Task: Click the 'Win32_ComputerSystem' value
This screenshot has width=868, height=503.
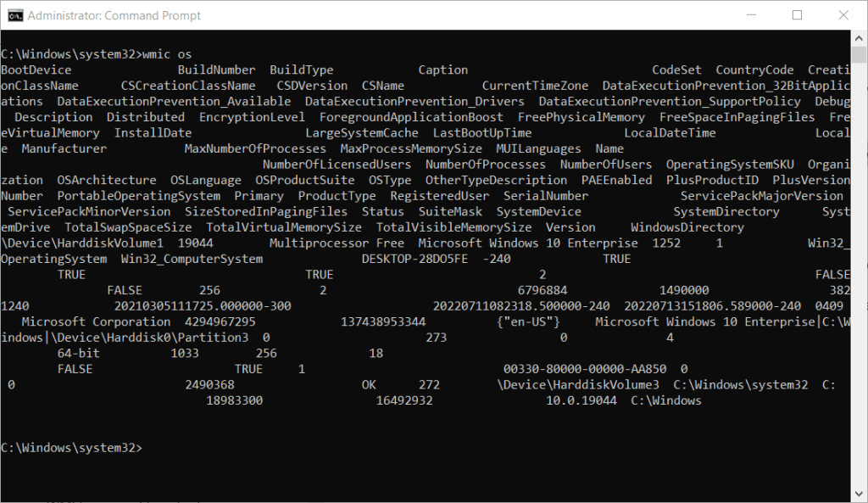Action: 192,260
